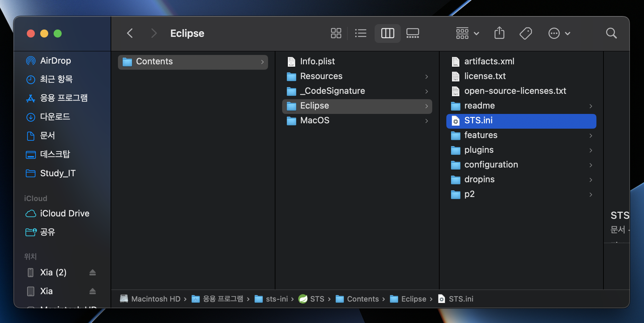644x323 pixels.
Task: Expand the _CodeSignature folder chevron
Action: point(427,91)
